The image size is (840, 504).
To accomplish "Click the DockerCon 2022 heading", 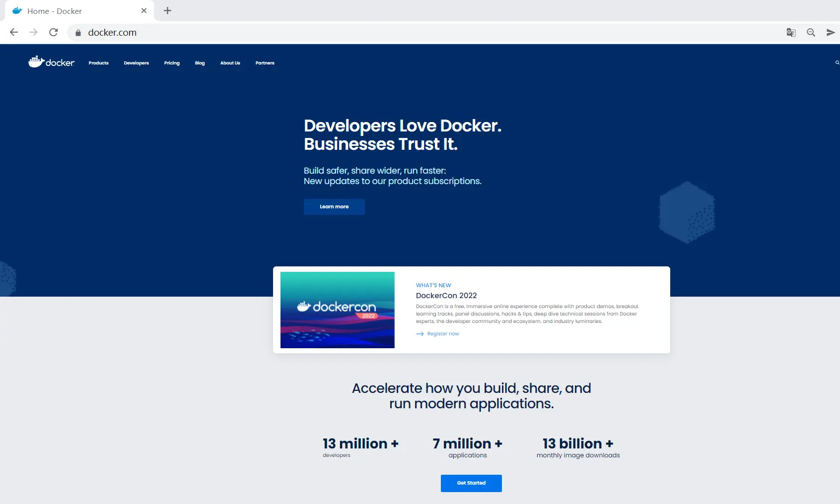I will pyautogui.click(x=446, y=296).
